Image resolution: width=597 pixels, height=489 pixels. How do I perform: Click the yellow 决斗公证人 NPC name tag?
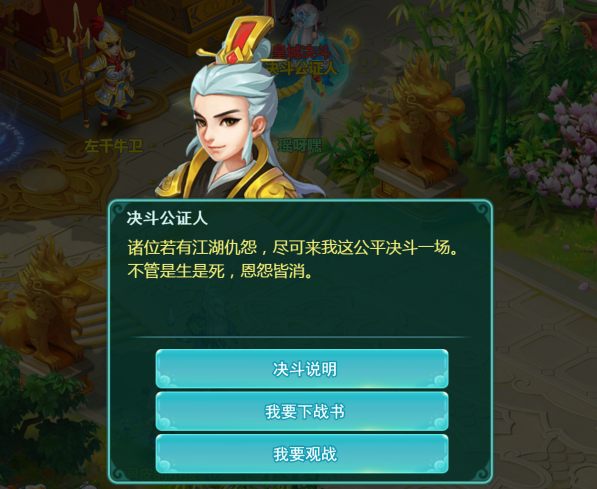(302, 69)
